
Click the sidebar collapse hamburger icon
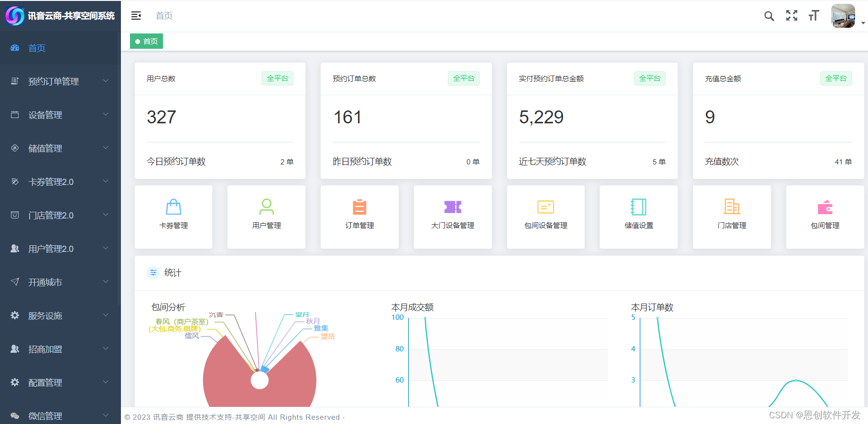[x=136, y=16]
